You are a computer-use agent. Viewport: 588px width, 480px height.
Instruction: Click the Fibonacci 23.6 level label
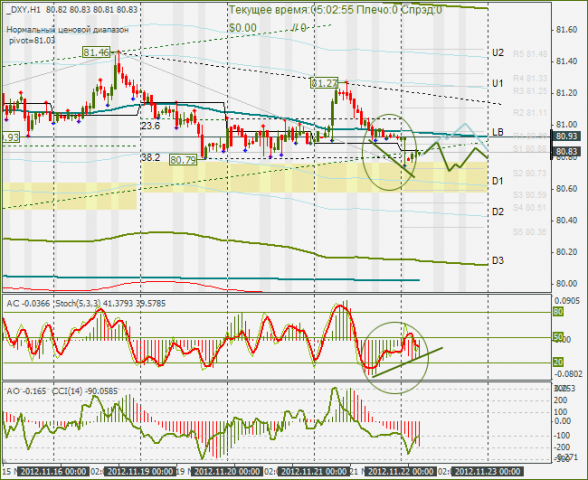click(x=150, y=126)
